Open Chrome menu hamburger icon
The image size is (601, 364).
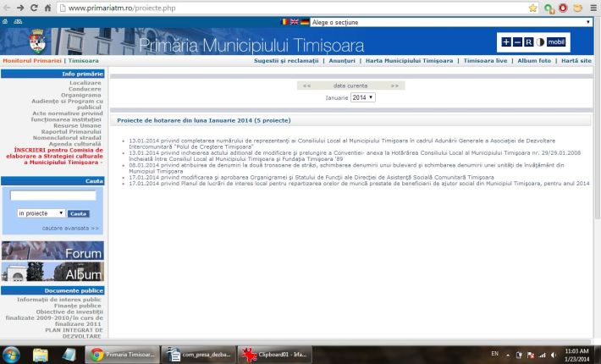pyautogui.click(x=593, y=8)
